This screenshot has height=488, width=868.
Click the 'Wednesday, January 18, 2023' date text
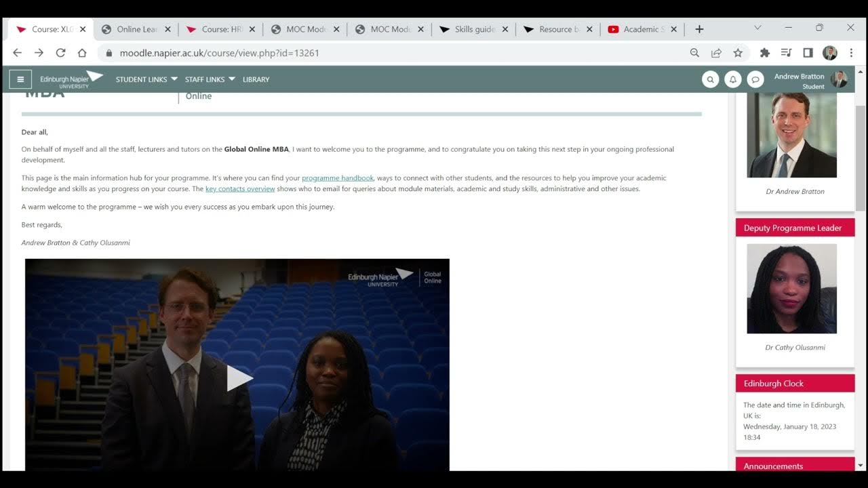[x=789, y=426]
